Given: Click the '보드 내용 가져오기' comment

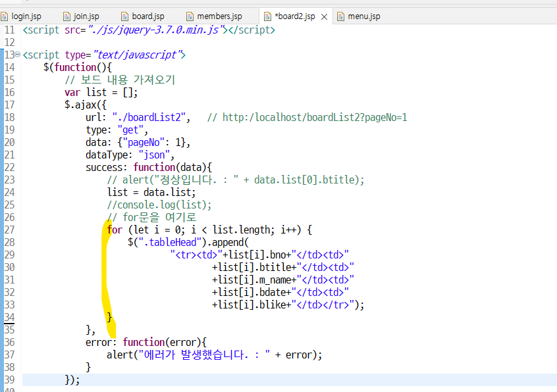Looking at the screenshot, I should point(120,80).
